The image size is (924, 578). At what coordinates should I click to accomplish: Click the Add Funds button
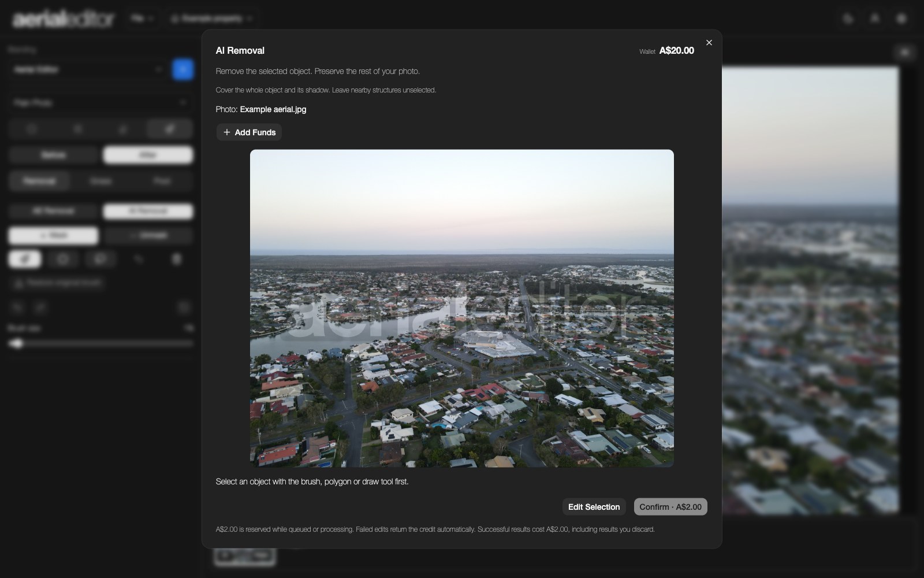click(249, 132)
